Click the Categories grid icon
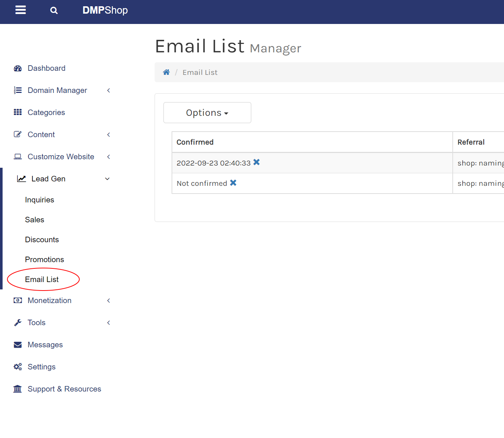 coord(18,112)
